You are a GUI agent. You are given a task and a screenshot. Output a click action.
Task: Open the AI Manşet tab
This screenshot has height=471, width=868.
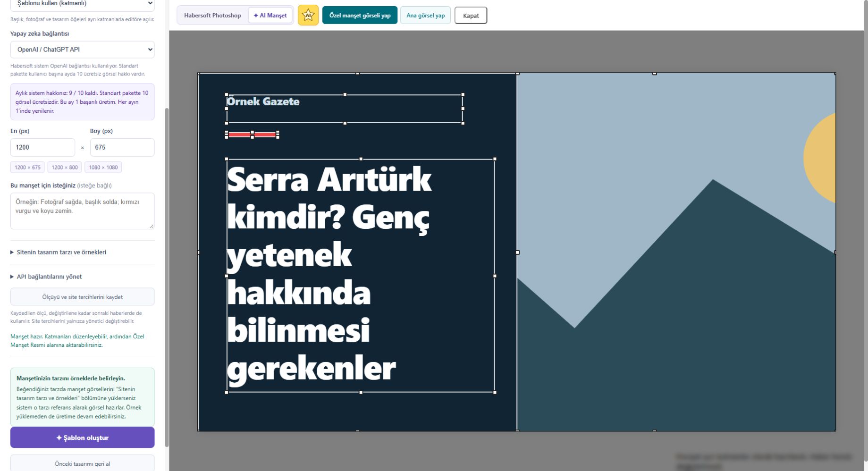(x=270, y=15)
